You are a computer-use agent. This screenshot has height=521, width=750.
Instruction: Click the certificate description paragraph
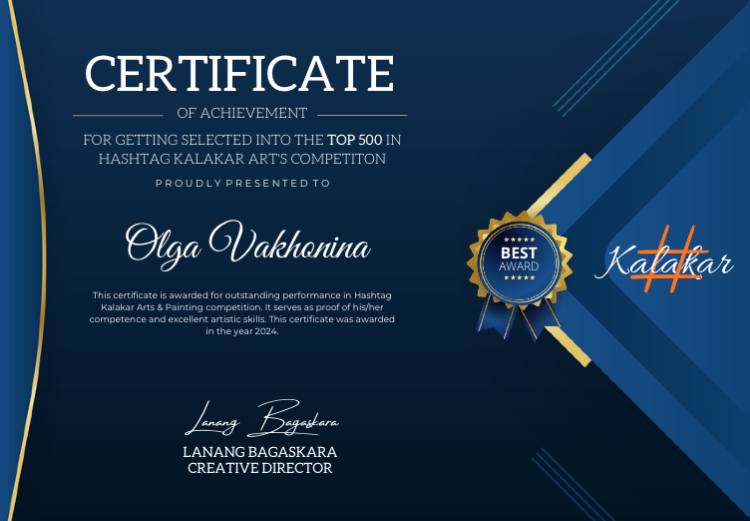coord(242,313)
